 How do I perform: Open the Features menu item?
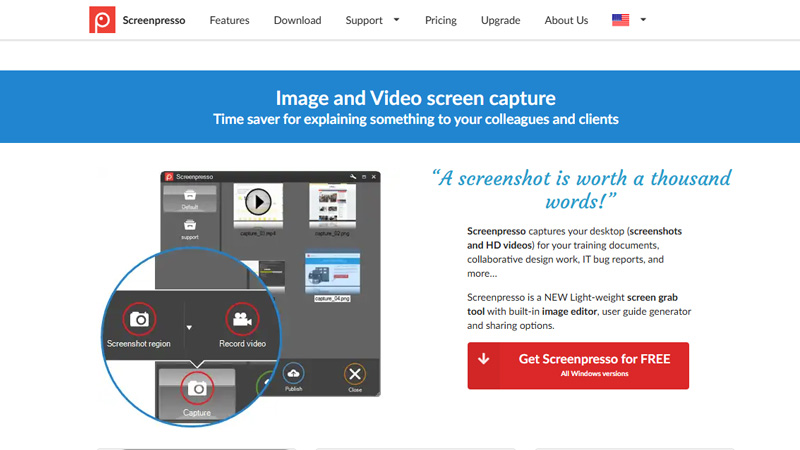229,20
